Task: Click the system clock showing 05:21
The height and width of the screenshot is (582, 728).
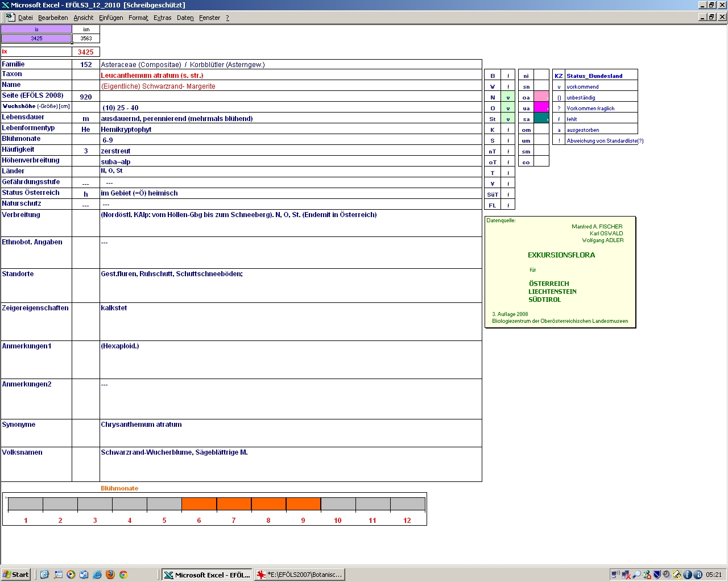Action: 714,575
